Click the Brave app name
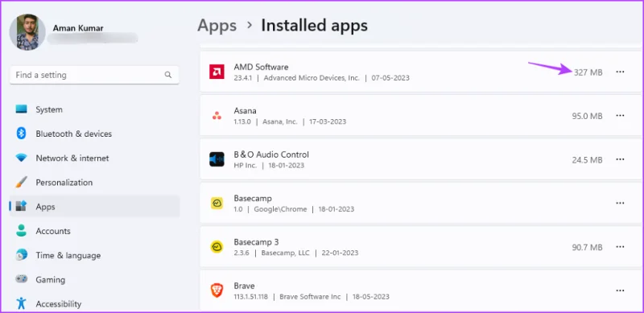This screenshot has height=313, width=644. point(244,286)
